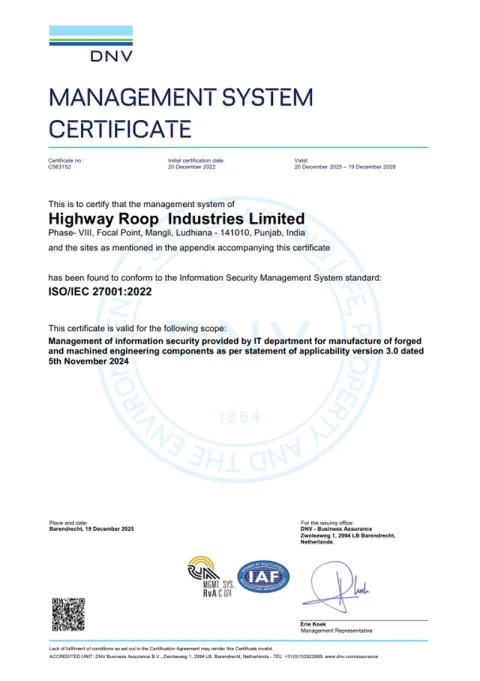
Task: Click the scope line starting "Management of information security"
Action: coord(235,341)
